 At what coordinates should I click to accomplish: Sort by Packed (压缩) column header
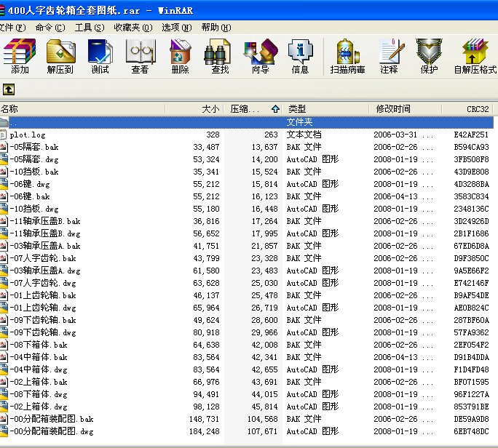(253, 109)
